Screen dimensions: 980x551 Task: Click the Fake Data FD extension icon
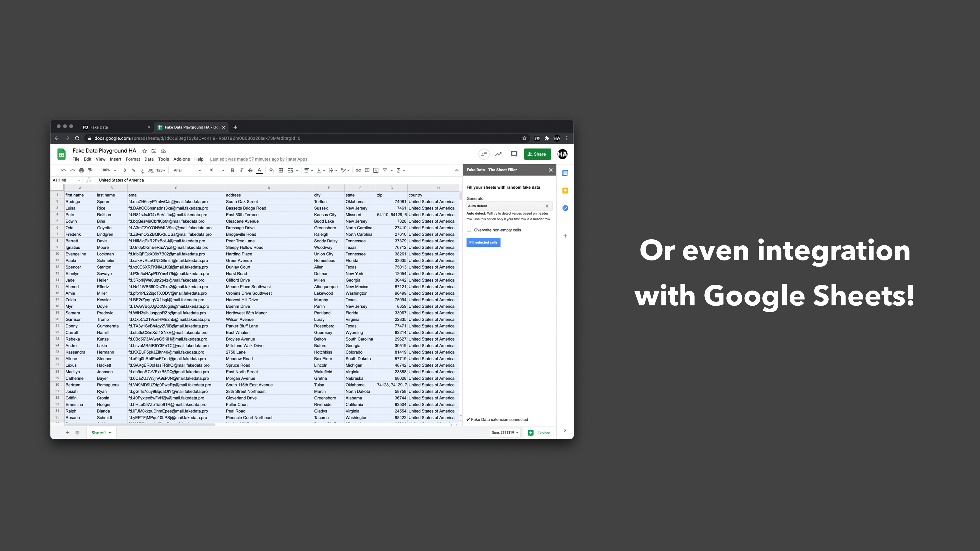(537, 139)
